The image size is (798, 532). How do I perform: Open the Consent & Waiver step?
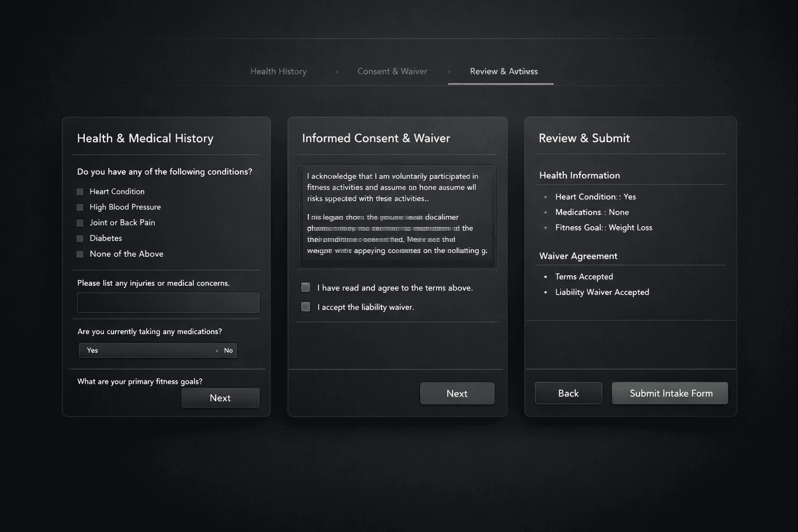pos(392,71)
